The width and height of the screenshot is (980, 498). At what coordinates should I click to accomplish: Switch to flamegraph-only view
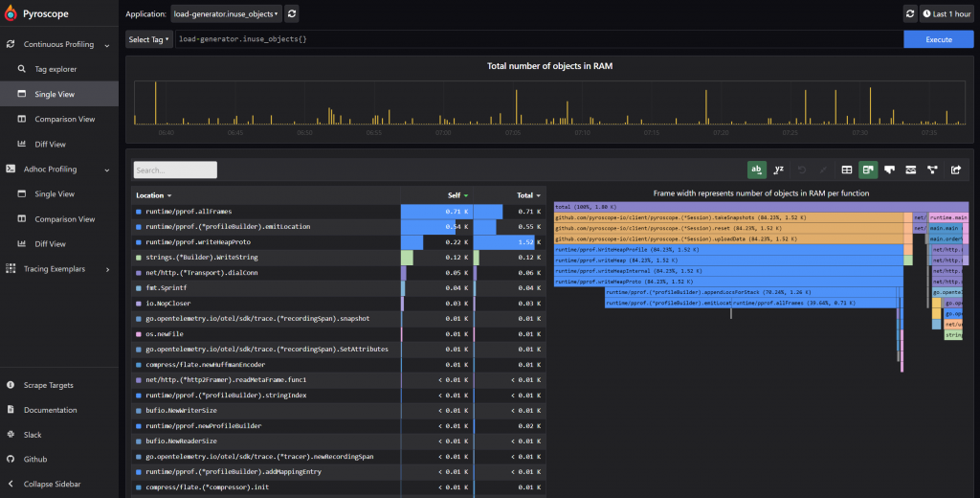(889, 170)
